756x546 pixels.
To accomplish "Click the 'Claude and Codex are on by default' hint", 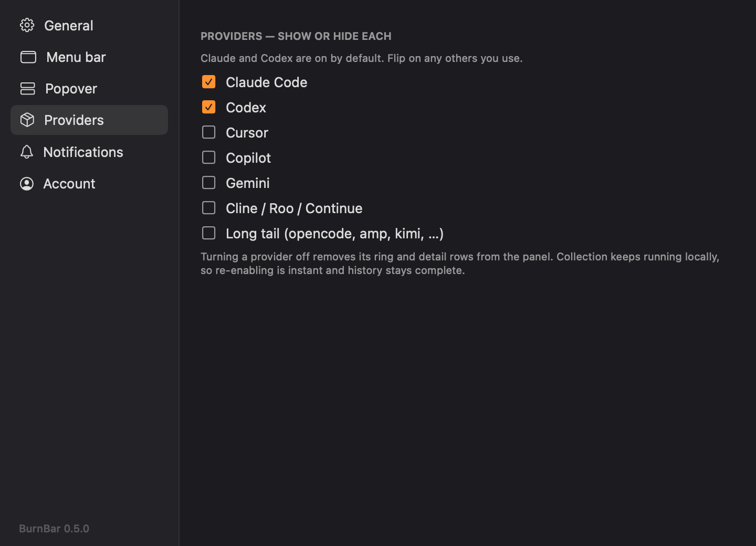I will [x=362, y=58].
